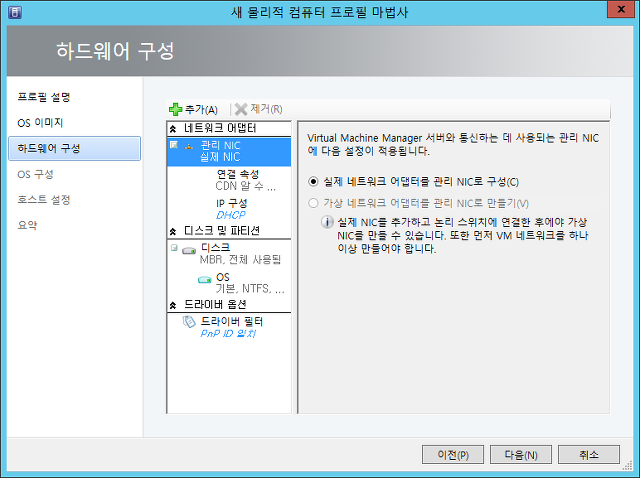Select the 드라이버 필터 tree item label
640x478 pixels.
click(x=231, y=322)
